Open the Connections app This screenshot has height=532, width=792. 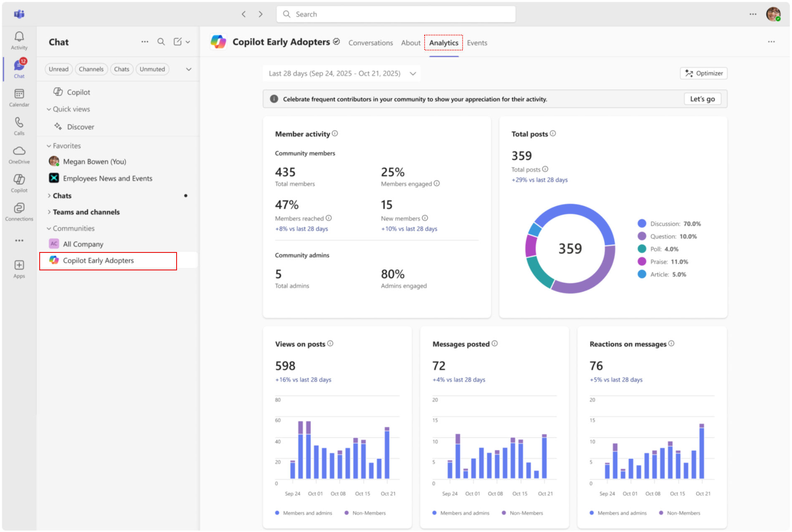coord(19,211)
